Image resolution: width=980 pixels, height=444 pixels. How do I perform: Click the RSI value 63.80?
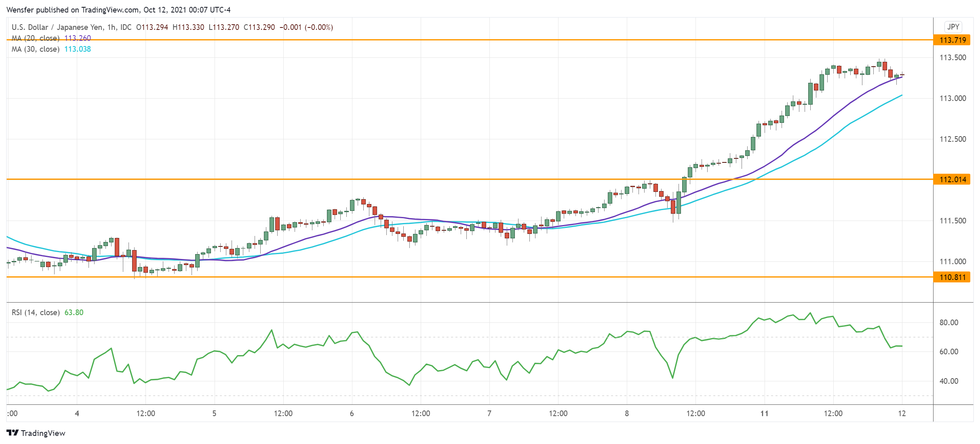point(74,312)
